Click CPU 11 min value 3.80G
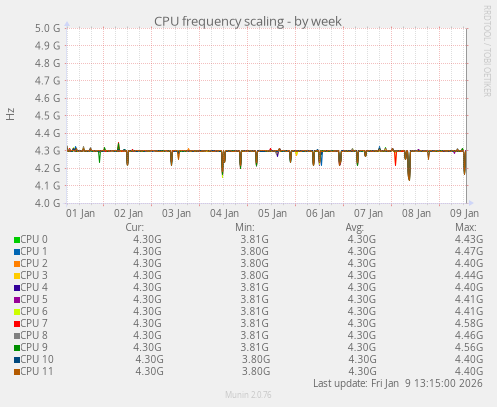 point(256,371)
